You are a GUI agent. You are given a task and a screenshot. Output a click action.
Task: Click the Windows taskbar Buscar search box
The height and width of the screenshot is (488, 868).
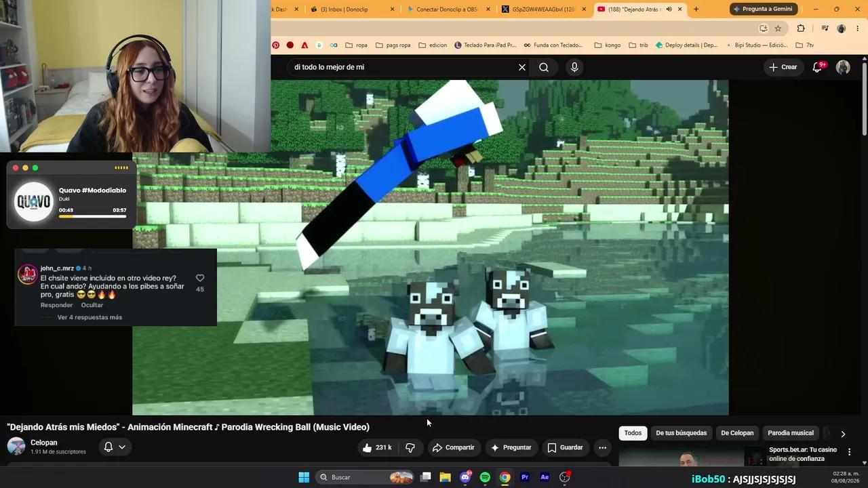366,477
